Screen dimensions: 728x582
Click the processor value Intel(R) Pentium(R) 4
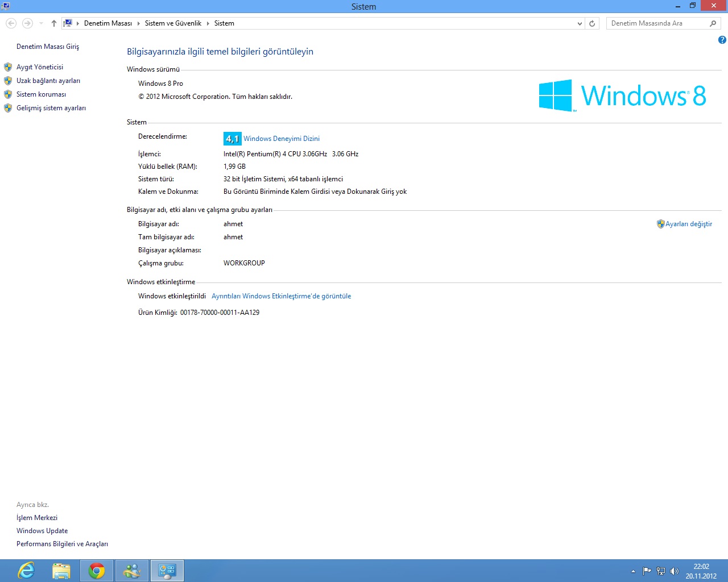291,154
